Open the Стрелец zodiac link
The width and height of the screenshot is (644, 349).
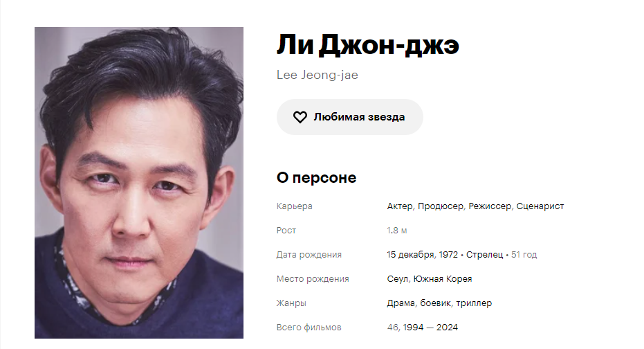tap(484, 255)
